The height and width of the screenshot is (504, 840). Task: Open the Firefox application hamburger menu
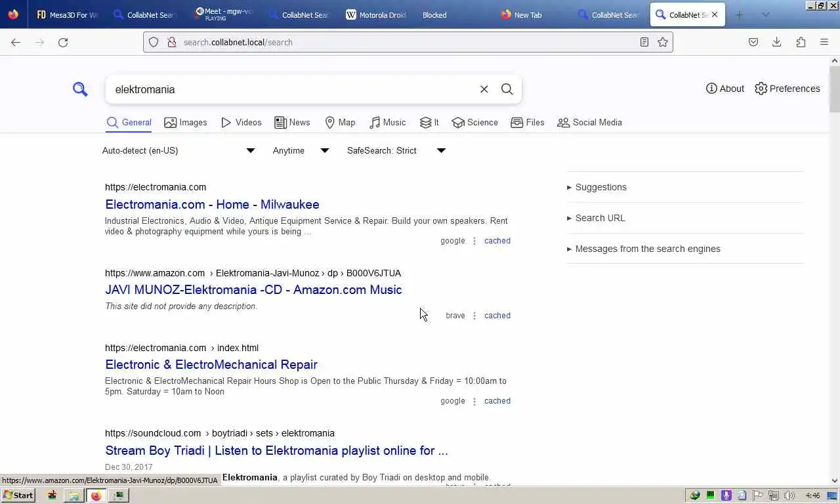[x=824, y=42]
